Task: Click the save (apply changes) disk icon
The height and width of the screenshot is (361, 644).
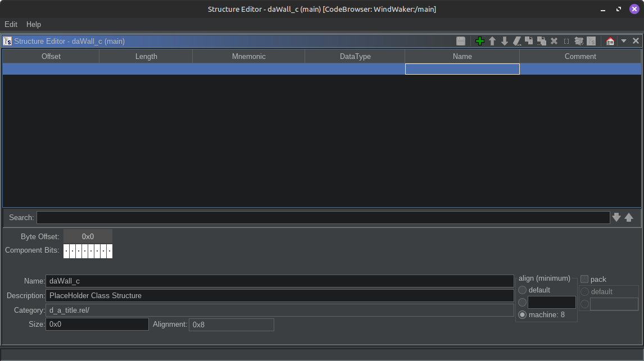Action: click(461, 41)
